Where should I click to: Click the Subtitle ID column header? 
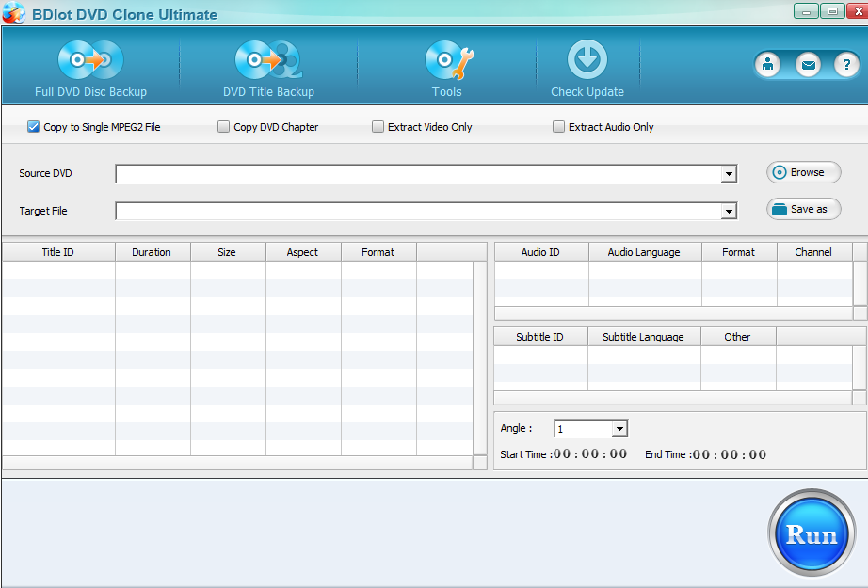[540, 337]
